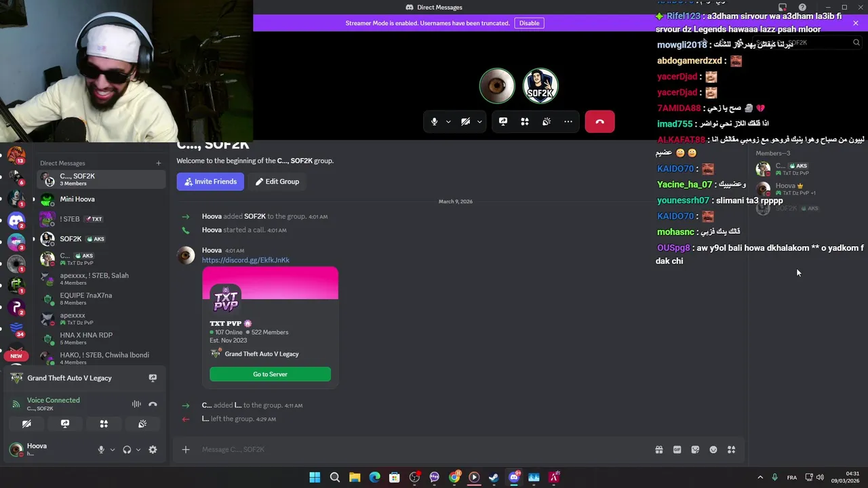Image resolution: width=868 pixels, height=488 pixels.
Task: Expand output device arrow in user panel
Action: (x=138, y=450)
